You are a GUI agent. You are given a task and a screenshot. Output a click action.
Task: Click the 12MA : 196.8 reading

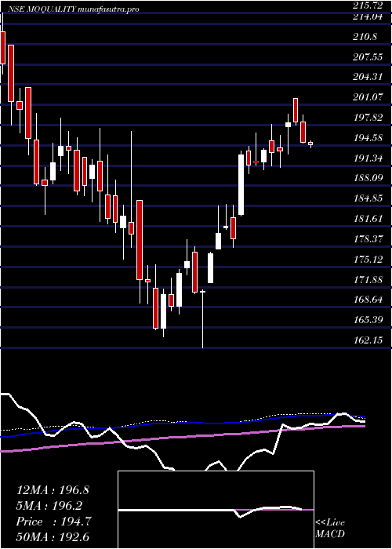(x=53, y=490)
